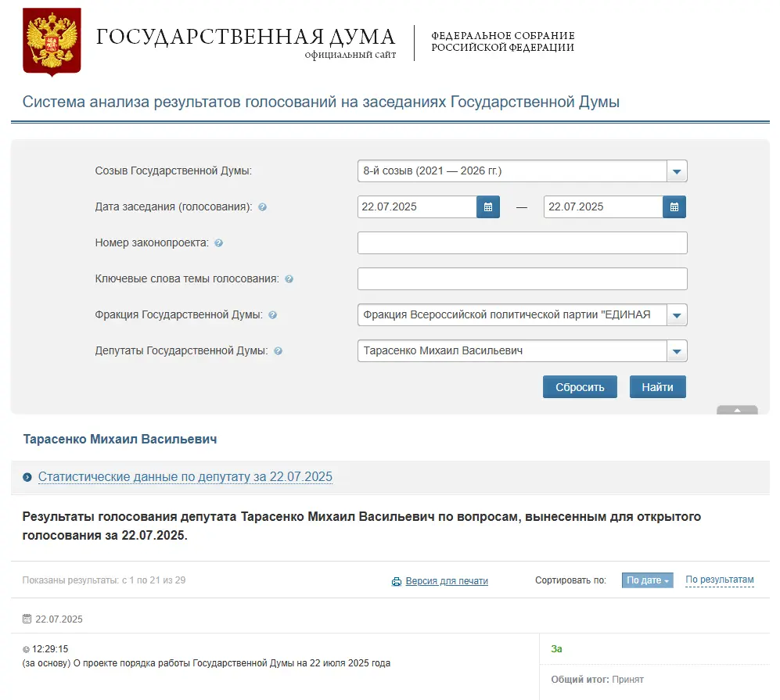
Task: Click the Ключевые слова темы голосования field
Action: pyautogui.click(x=523, y=279)
